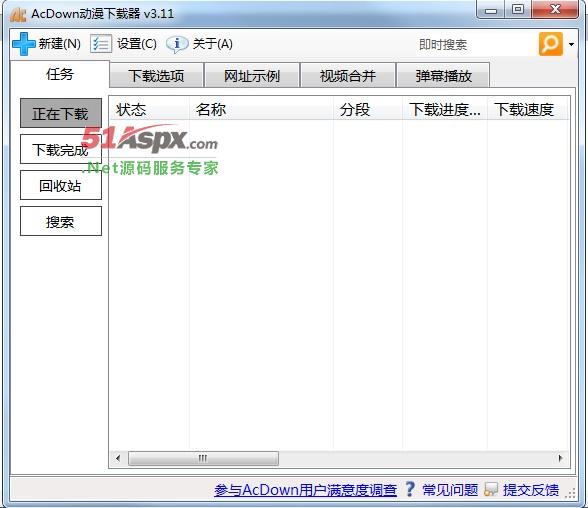Open the 常见问题 link

pyautogui.click(x=450, y=490)
